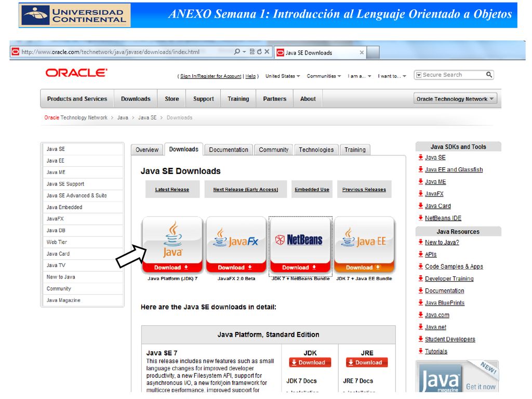This screenshot has height=399, width=532.
Task: Click the Secure Search magnifier icon
Action: pos(489,75)
